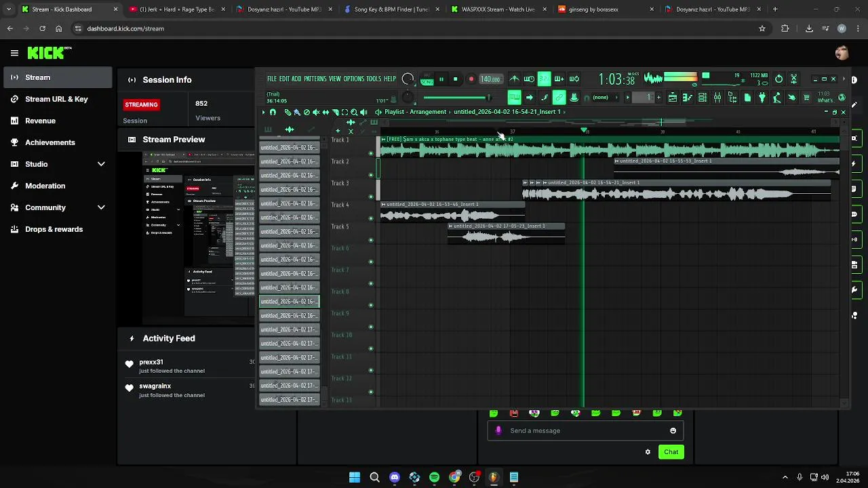Open the browser tab search dropdown
Image resolution: width=868 pixels, height=488 pixels.
click(x=9, y=9)
